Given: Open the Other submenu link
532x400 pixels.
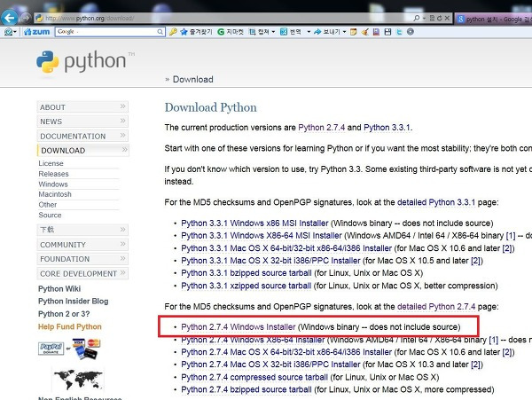Looking at the screenshot, I should pyautogui.click(x=48, y=205).
